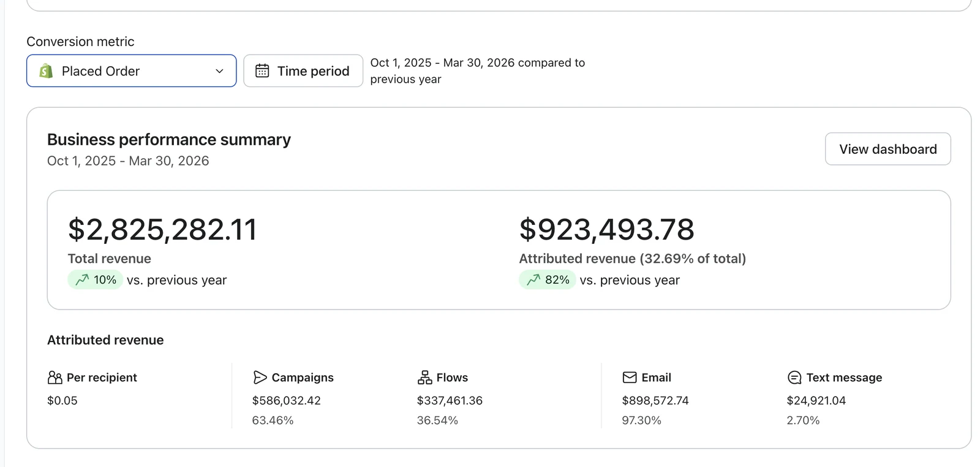Image resolution: width=980 pixels, height=467 pixels.
Task: Click the summary date range under the heading
Action: [128, 161]
